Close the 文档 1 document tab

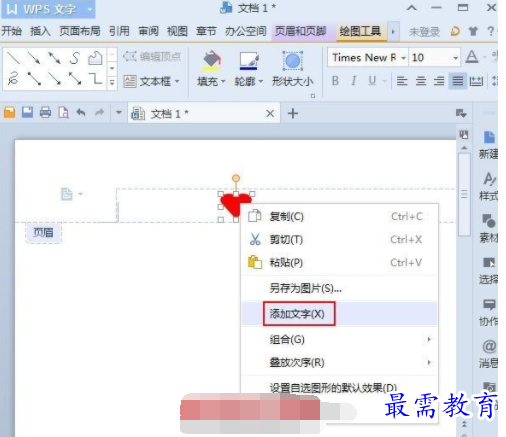[x=270, y=114]
